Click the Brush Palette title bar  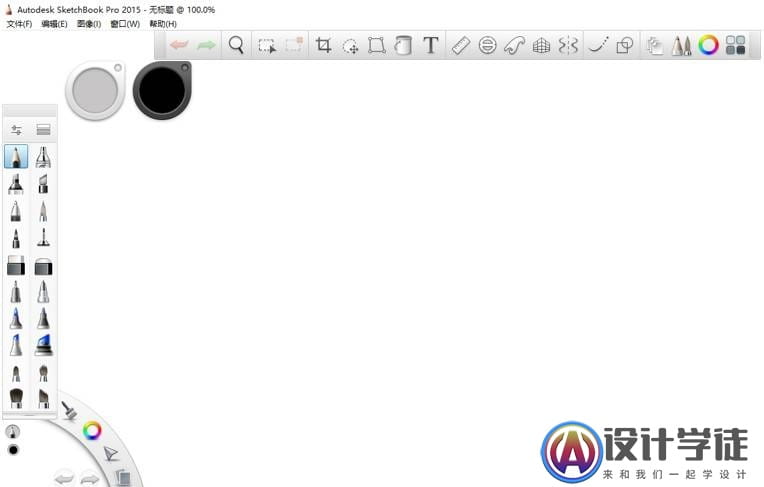[x=30, y=111]
